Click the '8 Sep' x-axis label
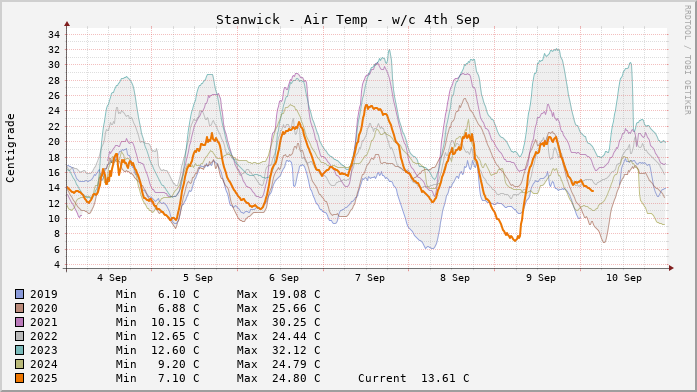This screenshot has width=697, height=392. [455, 278]
